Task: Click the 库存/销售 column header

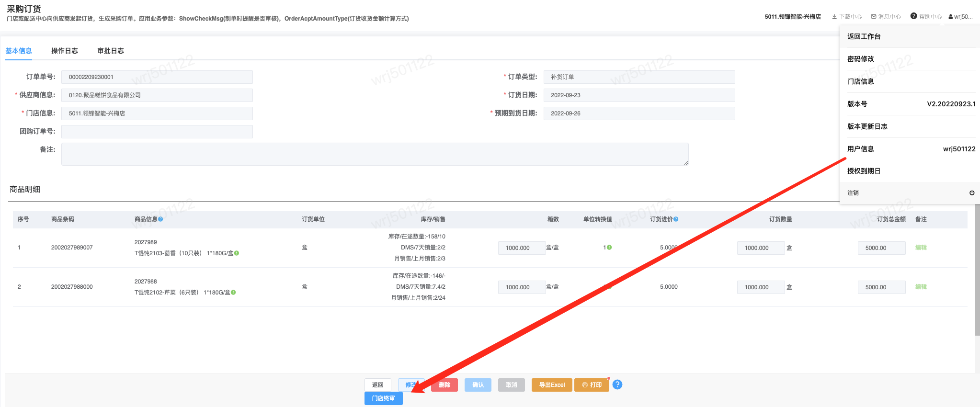Action: tap(433, 219)
